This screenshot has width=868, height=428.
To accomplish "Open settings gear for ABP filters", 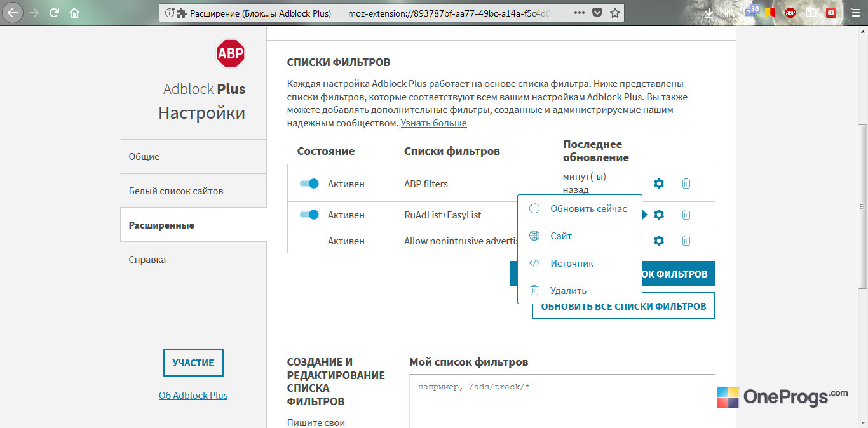I will pos(659,184).
